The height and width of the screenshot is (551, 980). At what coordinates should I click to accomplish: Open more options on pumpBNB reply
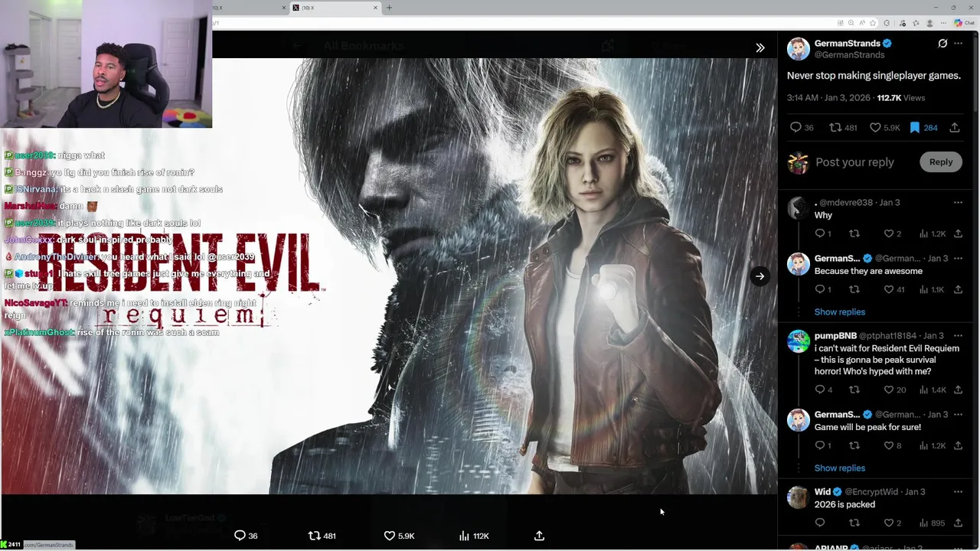958,336
